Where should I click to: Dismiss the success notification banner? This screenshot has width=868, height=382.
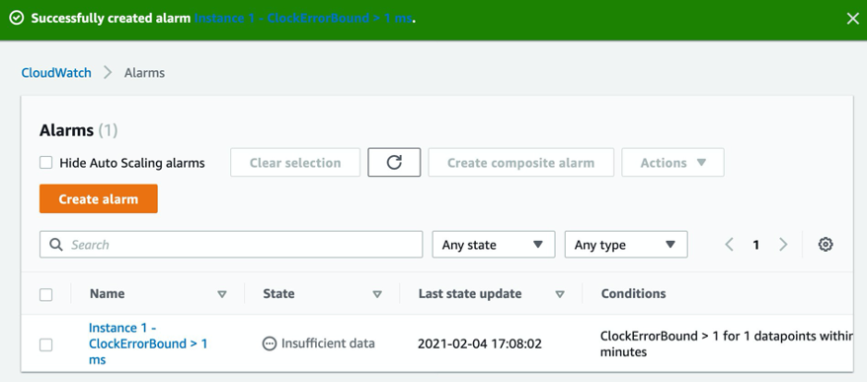(852, 19)
